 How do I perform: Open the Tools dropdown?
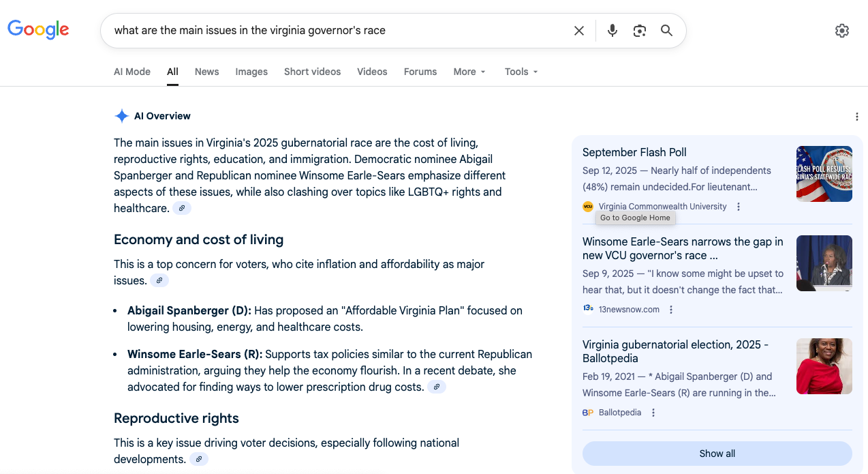point(521,72)
